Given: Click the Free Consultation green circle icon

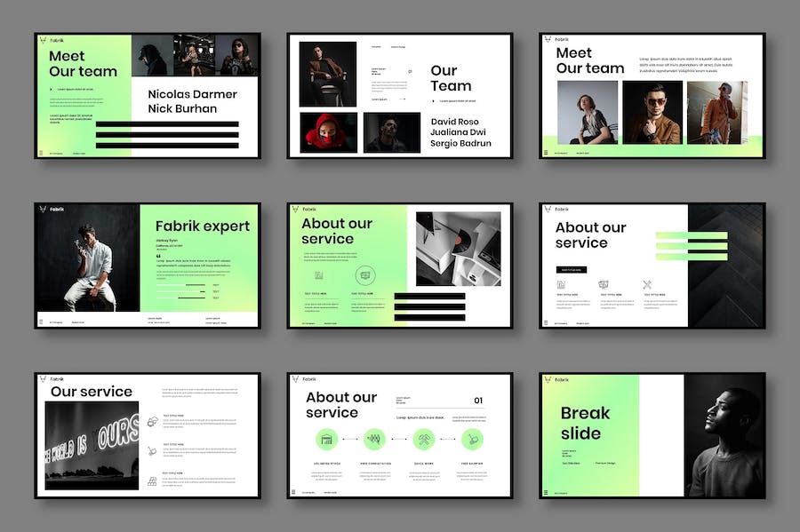Looking at the screenshot, I should pos(374,439).
